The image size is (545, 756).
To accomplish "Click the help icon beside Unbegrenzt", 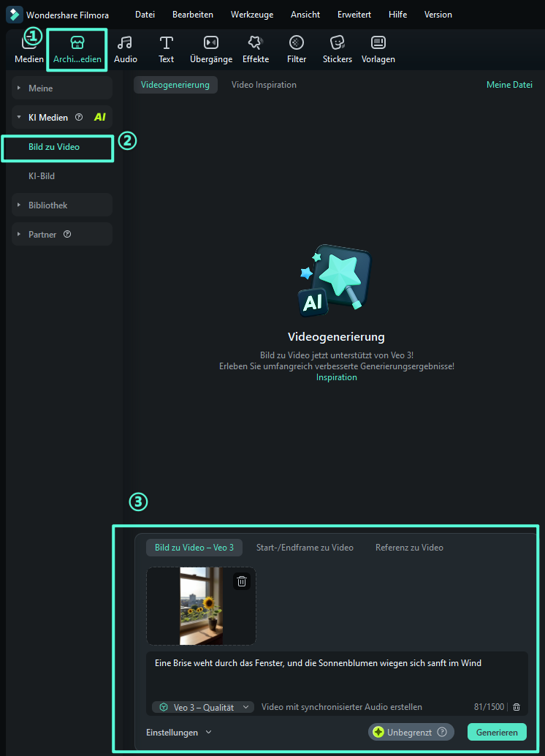I will 442,732.
